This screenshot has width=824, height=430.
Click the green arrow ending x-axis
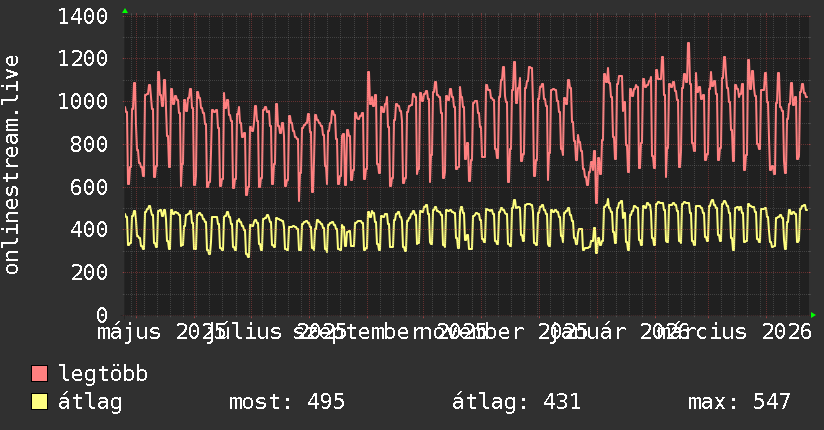(x=813, y=315)
